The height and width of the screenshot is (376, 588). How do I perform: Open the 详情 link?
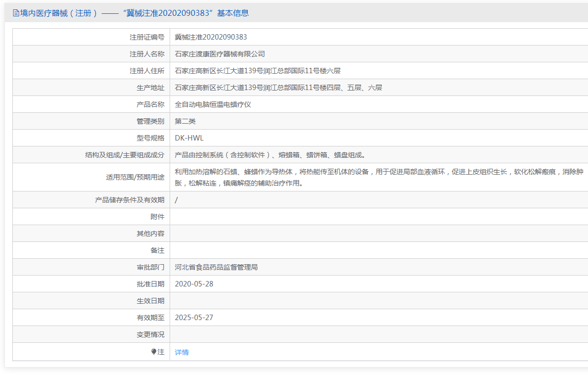point(181,352)
